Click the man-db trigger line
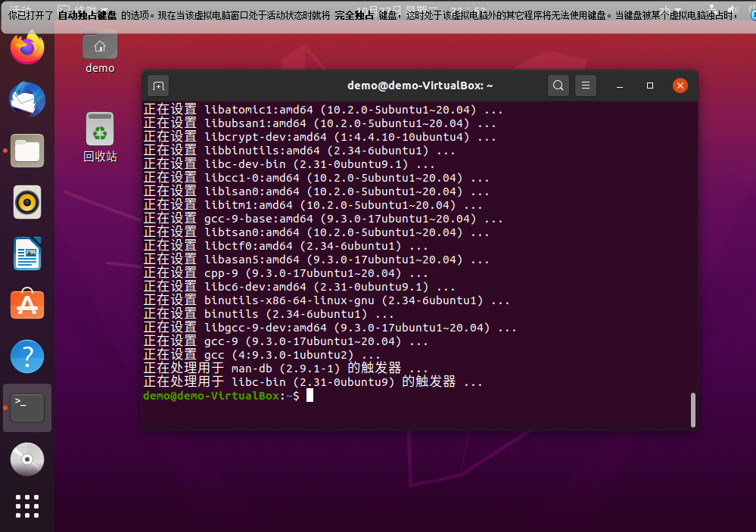This screenshot has height=532, width=756. 285,368
